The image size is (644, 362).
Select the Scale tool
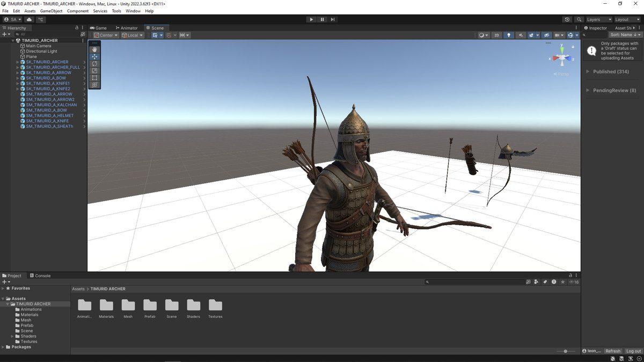click(x=94, y=70)
